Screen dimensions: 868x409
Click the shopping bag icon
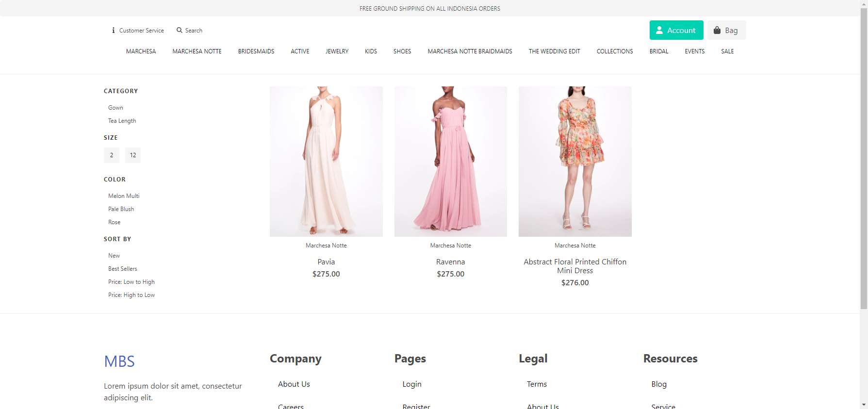717,30
